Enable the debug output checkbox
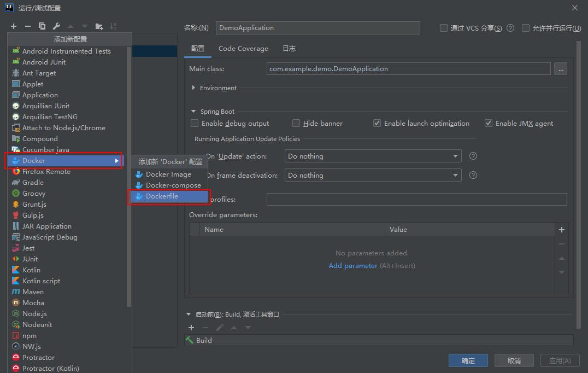 click(x=195, y=124)
